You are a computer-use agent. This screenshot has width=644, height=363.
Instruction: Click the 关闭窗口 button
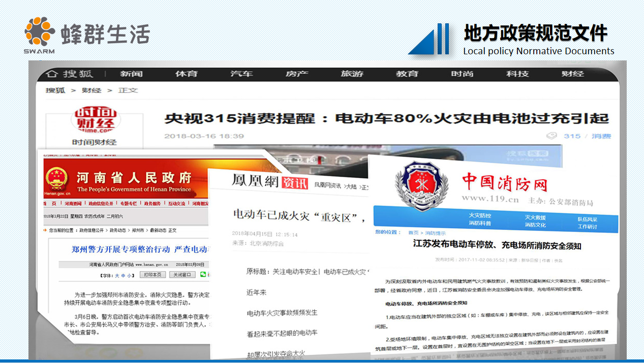point(182,274)
